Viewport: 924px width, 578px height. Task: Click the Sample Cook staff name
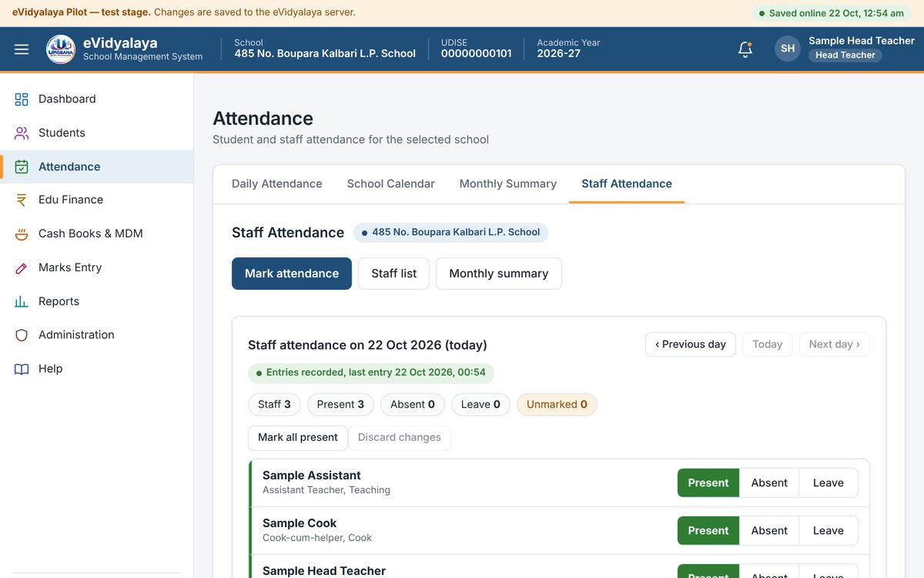300,523
